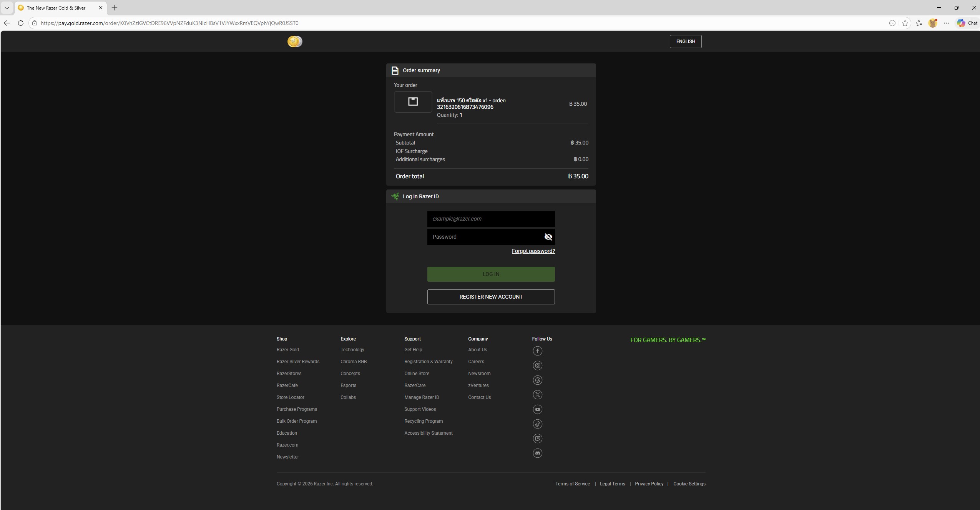
Task: Click REGISTER NEW ACCOUNT button
Action: pyautogui.click(x=491, y=297)
